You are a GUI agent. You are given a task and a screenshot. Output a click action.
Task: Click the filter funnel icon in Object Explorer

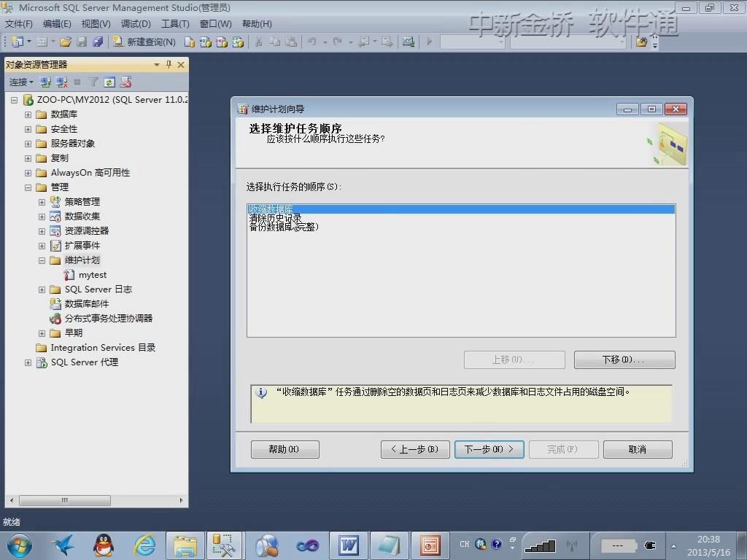click(x=93, y=82)
